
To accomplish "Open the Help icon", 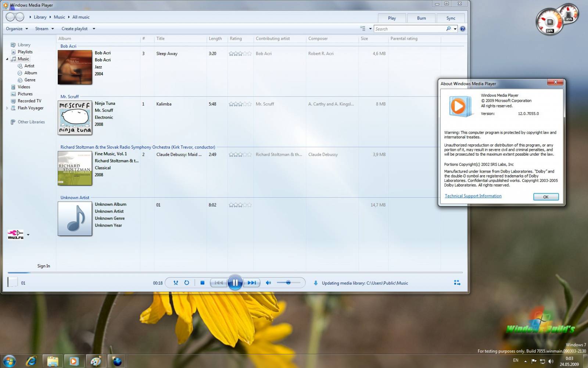I will click(x=463, y=29).
